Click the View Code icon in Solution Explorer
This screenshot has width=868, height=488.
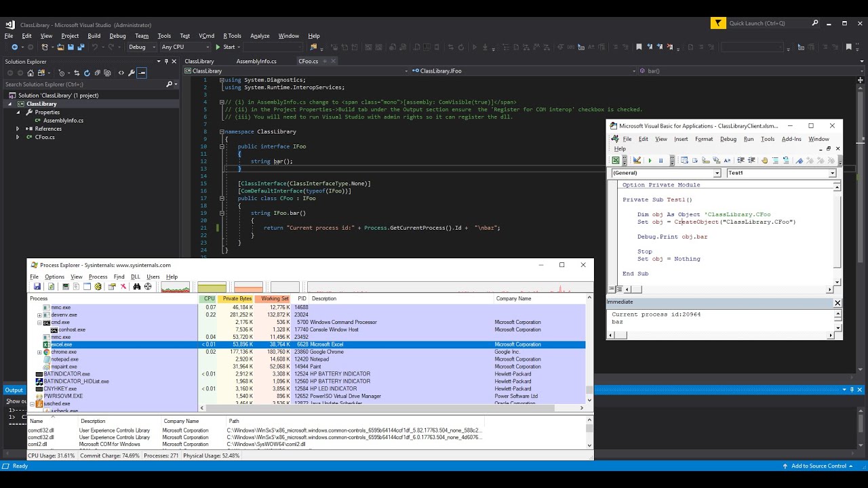[x=121, y=73]
